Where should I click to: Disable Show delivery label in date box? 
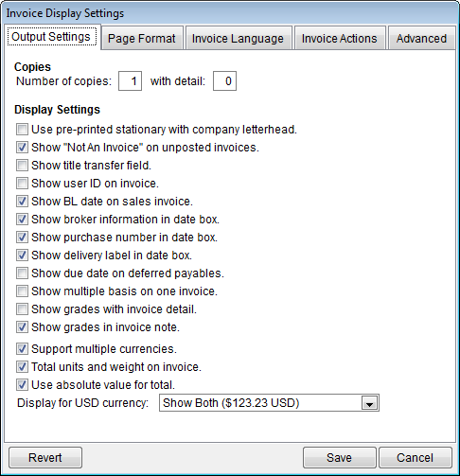click(x=22, y=256)
